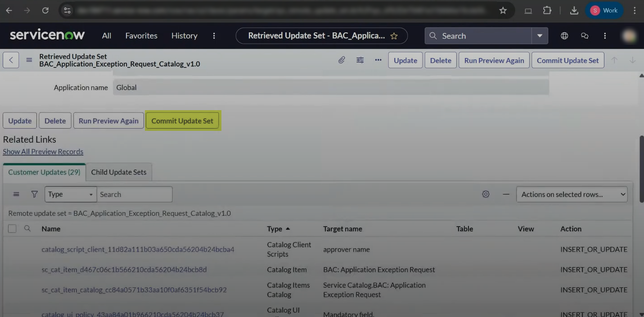Open list personalize gear icon
The width and height of the screenshot is (644, 317).
[486, 194]
